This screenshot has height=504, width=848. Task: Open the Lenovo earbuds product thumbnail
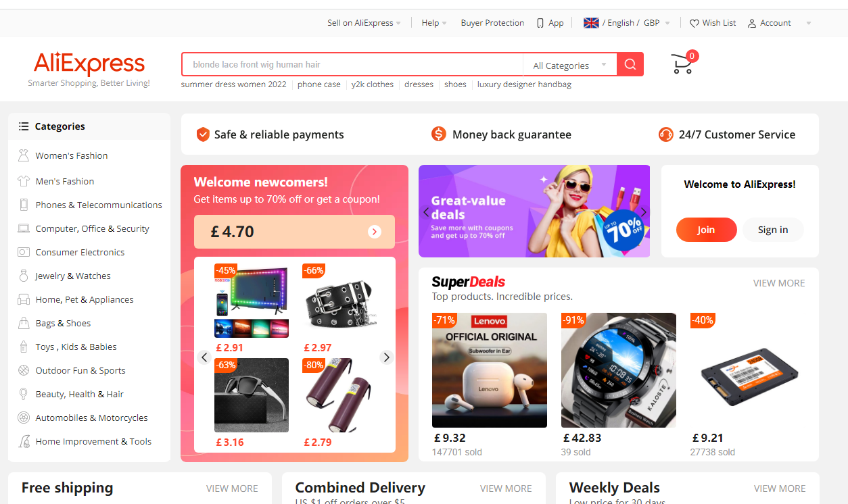[x=490, y=370]
